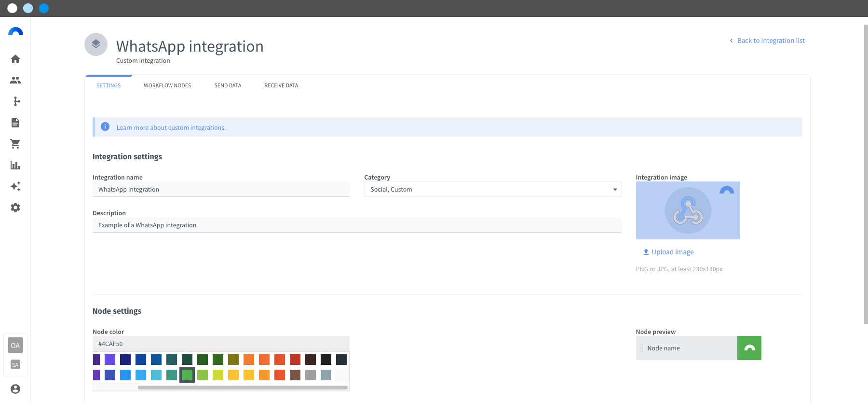Open the settings gear in sidebar
The height and width of the screenshot is (403, 868).
click(x=15, y=208)
